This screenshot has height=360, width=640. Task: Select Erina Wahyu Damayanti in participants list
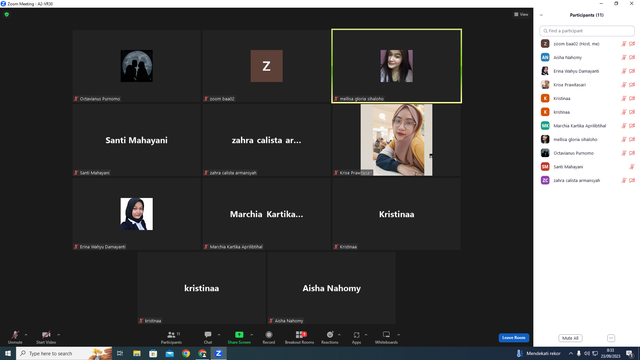click(587, 71)
